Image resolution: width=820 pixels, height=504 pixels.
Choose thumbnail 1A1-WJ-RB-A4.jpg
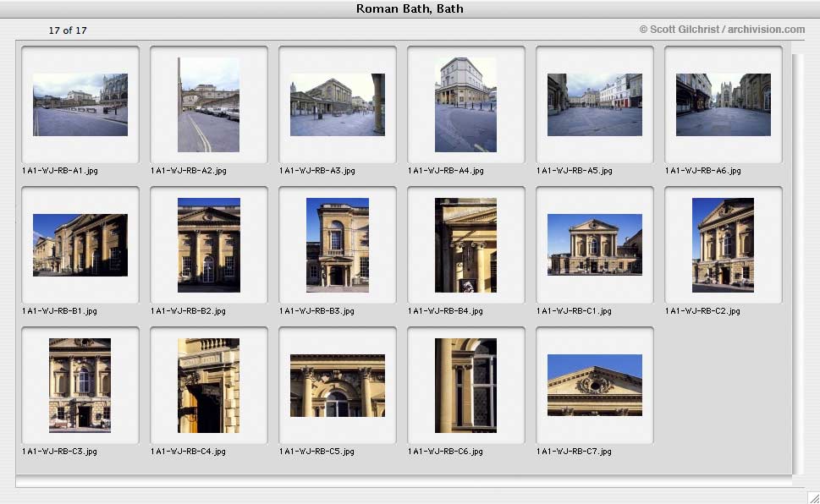coord(466,105)
